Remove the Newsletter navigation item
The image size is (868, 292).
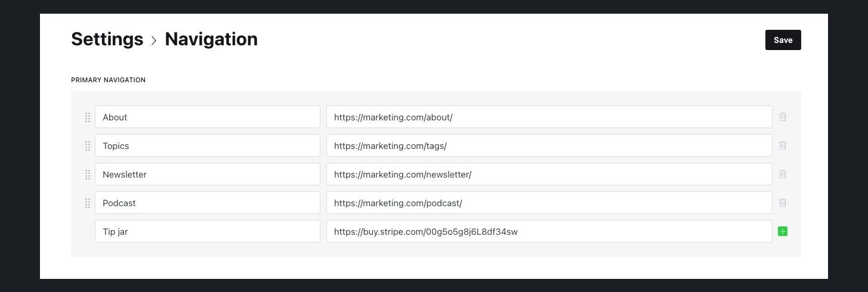(783, 174)
